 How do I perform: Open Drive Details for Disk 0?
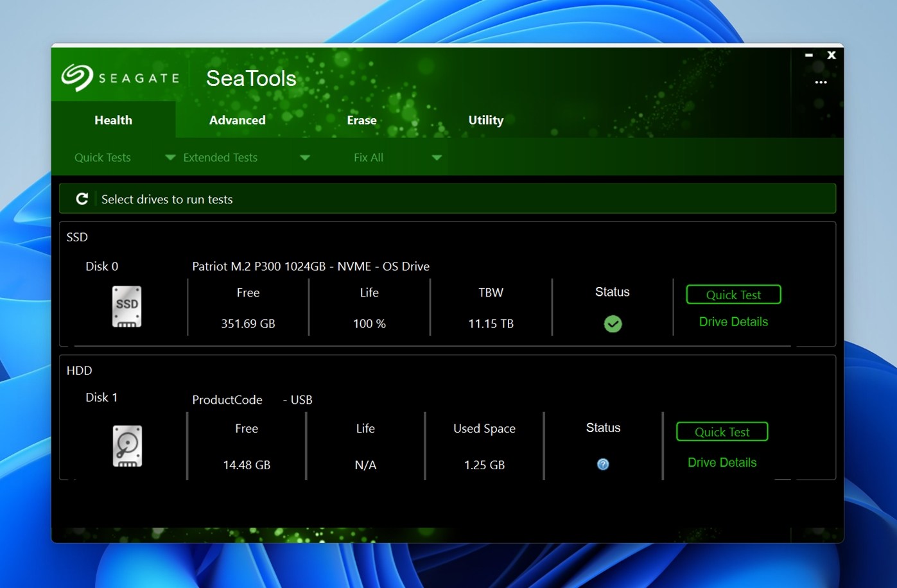click(x=733, y=322)
